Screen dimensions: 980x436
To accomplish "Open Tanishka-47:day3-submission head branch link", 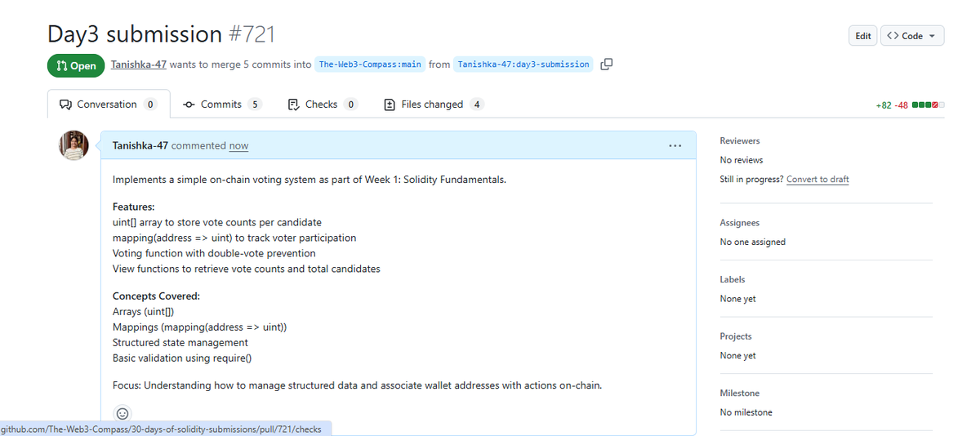I will coord(523,65).
